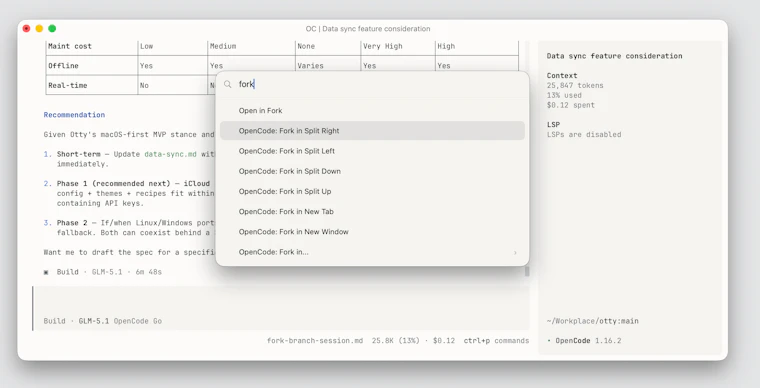This screenshot has height=388, width=760.
Task: Click the conversation scrollbar thumb
Action: (x=527, y=271)
